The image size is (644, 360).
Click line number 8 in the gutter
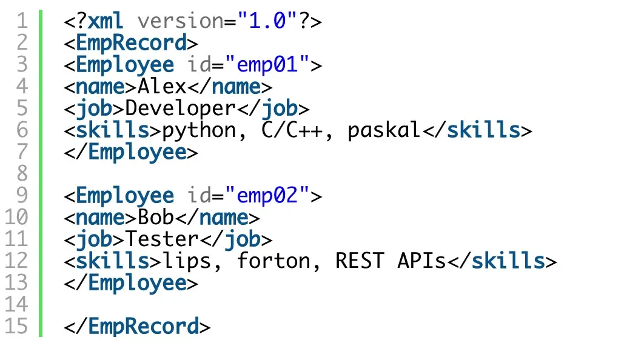pyautogui.click(x=22, y=173)
